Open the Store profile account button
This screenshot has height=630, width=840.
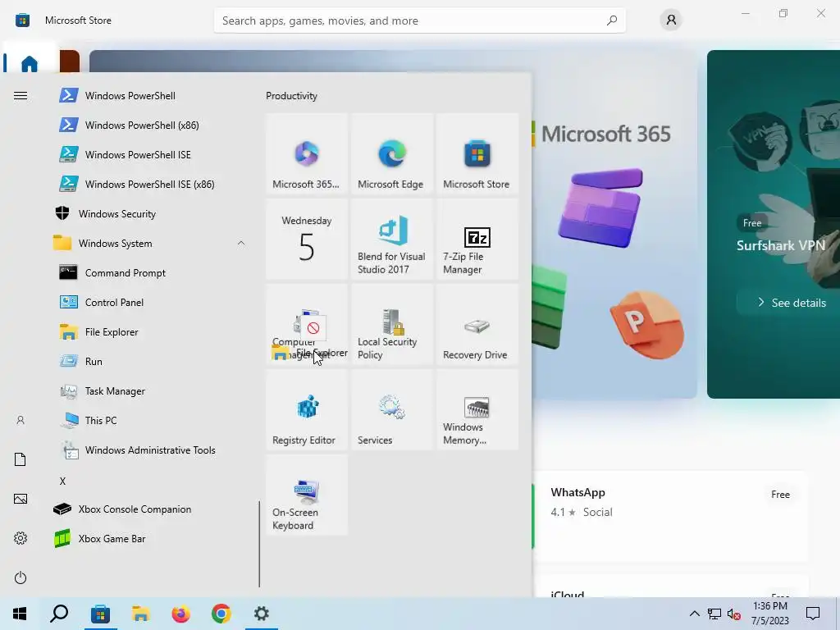(671, 21)
